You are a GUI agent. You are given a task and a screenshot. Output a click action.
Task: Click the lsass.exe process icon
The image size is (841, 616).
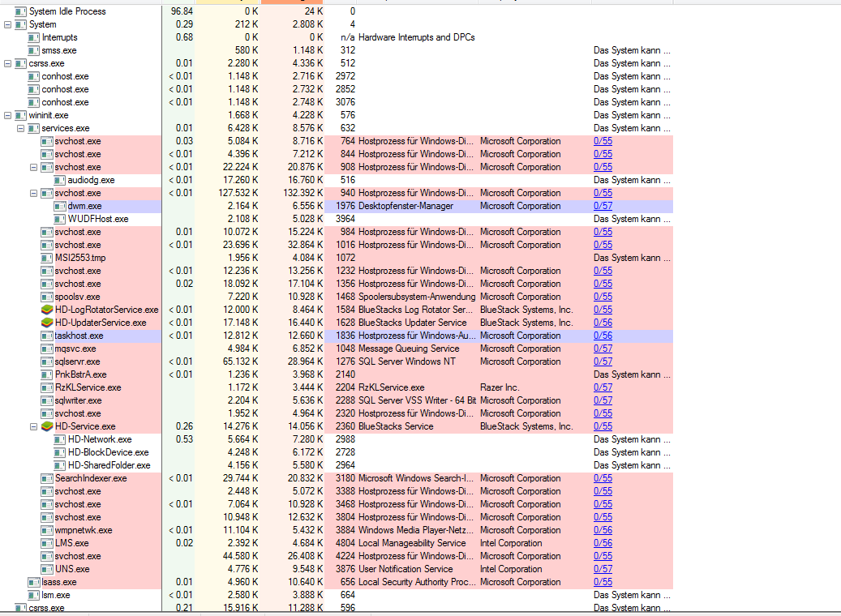coord(34,582)
